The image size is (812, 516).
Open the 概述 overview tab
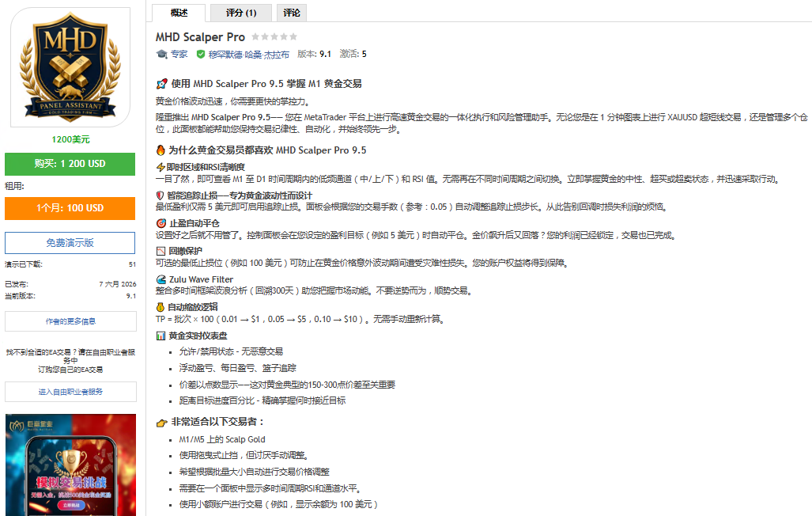pyautogui.click(x=179, y=13)
